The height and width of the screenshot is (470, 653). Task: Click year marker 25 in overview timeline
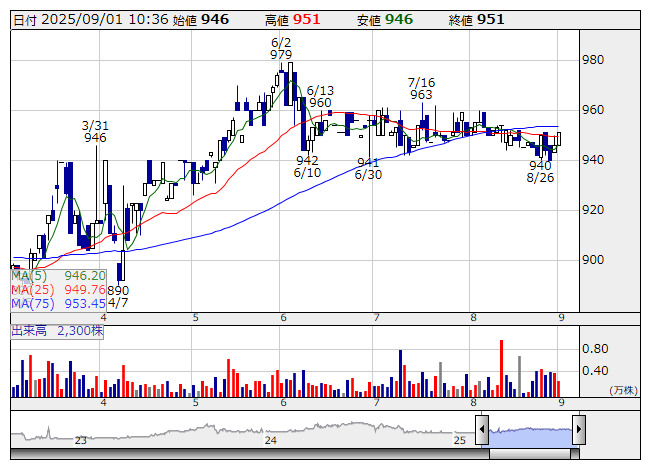(x=460, y=440)
